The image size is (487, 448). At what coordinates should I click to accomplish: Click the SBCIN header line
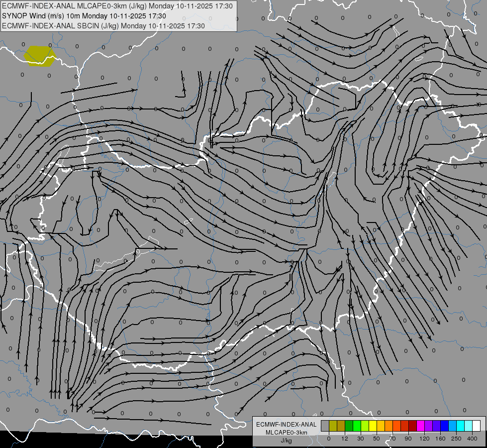tap(103, 26)
